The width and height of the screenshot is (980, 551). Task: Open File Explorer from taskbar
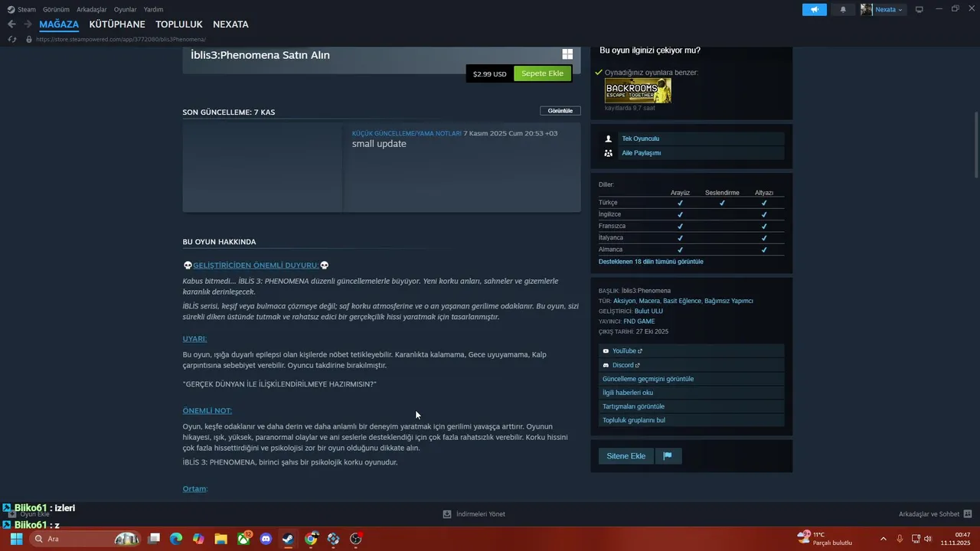tap(221, 539)
